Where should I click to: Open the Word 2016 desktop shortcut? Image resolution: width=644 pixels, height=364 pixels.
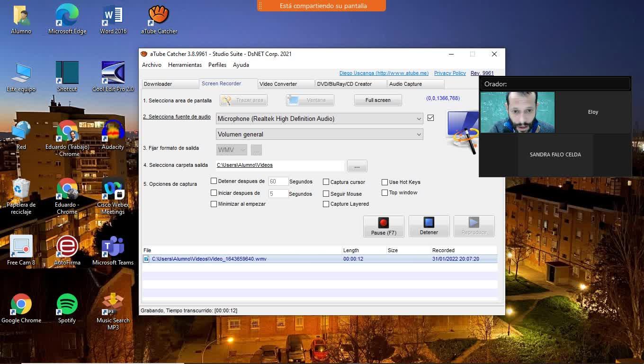coord(113,19)
